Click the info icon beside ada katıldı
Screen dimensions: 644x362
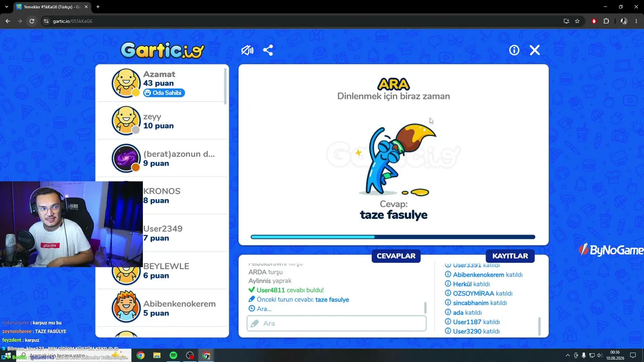point(448,312)
